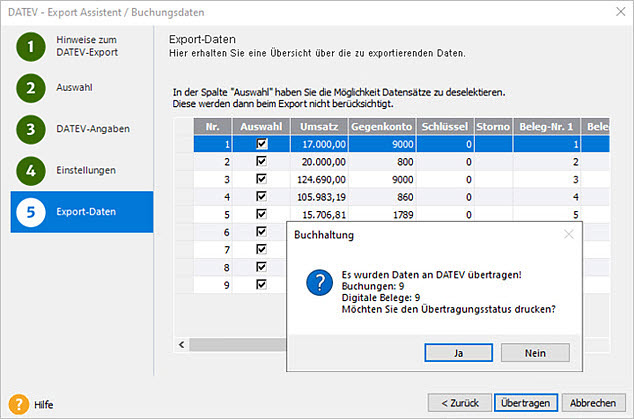Click Gegenkonto 9000 in row 3

[382, 180]
